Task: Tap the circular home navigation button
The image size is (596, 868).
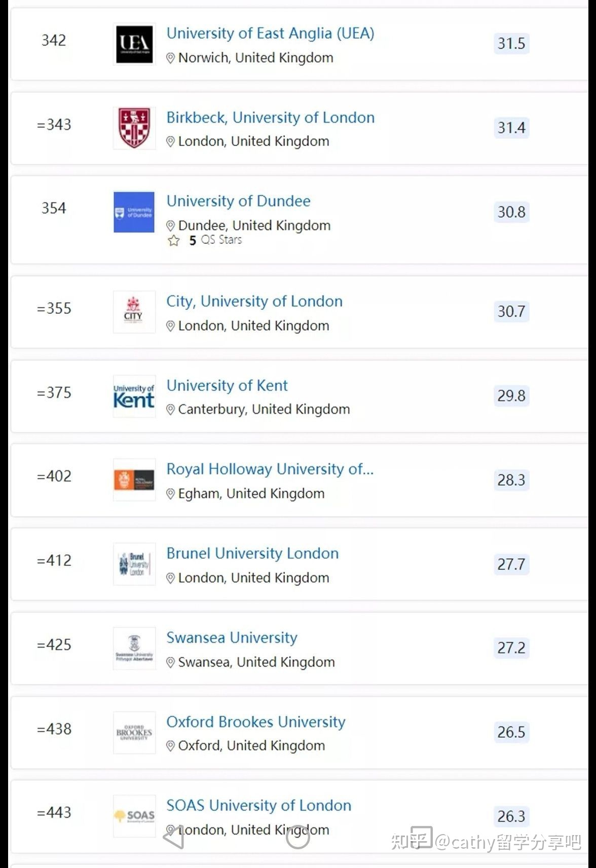Action: (298, 837)
